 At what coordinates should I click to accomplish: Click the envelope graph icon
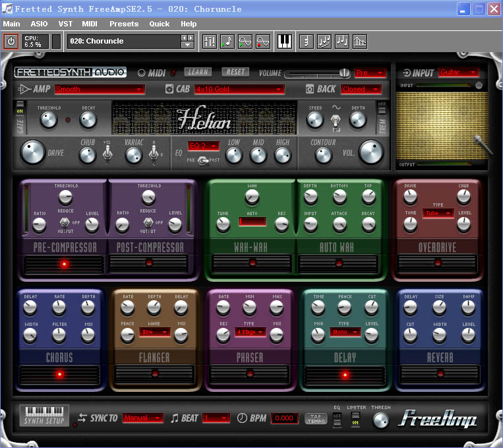359,42
